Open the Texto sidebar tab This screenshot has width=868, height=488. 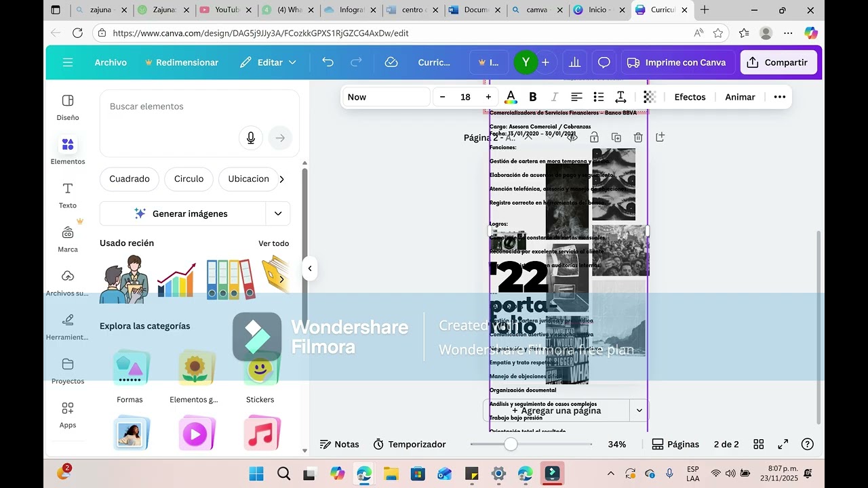68,195
